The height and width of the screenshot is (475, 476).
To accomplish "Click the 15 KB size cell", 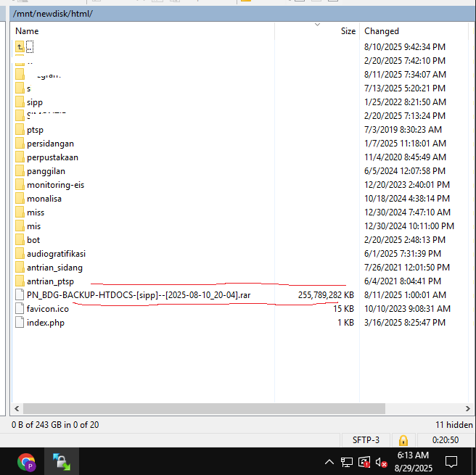I will pyautogui.click(x=343, y=308).
